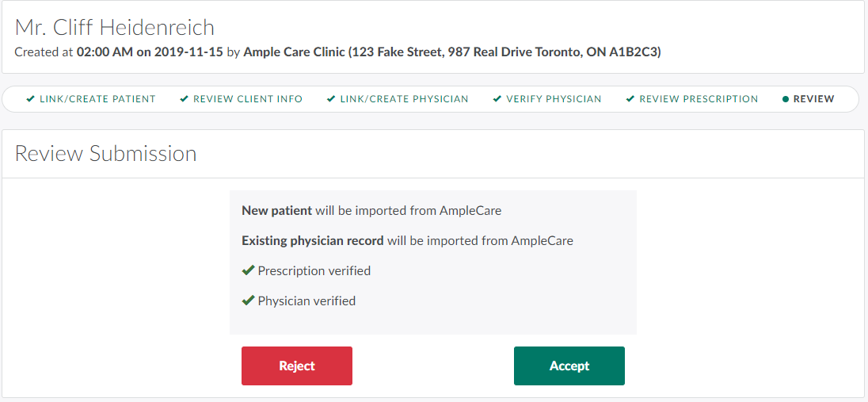Screen dimensions: 868x402
Task: Go back to the Link/Create Patient step
Action: click(97, 99)
